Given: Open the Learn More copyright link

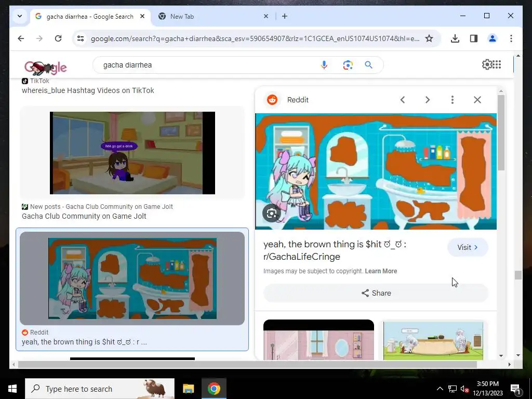Looking at the screenshot, I should click(x=381, y=271).
